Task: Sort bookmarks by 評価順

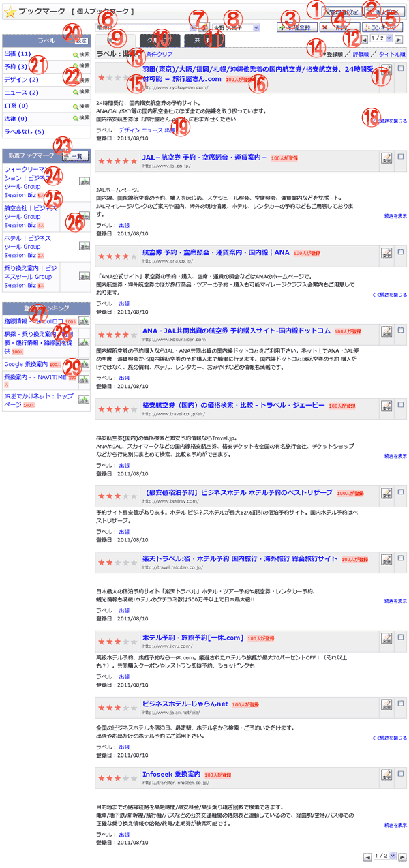Action: click(x=361, y=53)
